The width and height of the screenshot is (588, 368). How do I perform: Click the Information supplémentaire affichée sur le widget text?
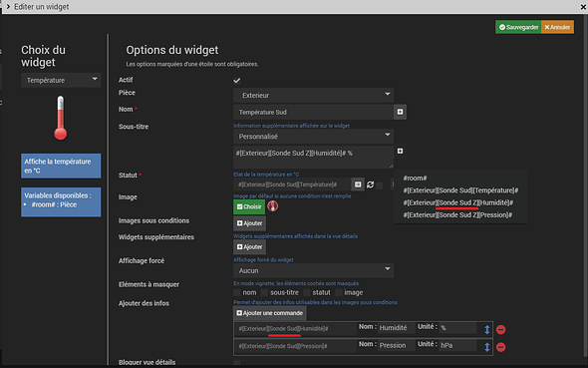pyautogui.click(x=291, y=126)
